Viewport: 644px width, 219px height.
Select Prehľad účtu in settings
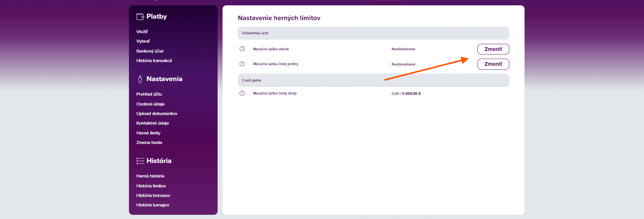(149, 94)
